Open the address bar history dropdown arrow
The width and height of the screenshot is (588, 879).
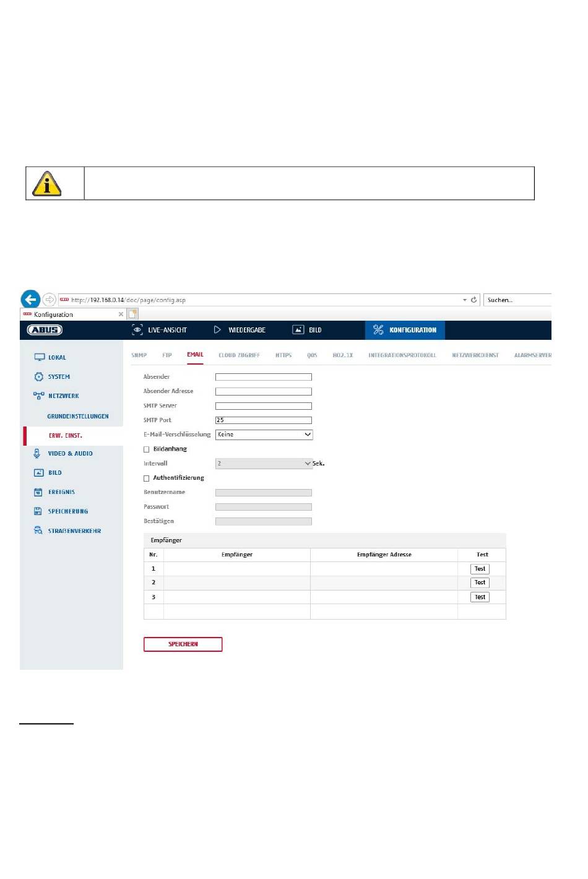coord(465,300)
